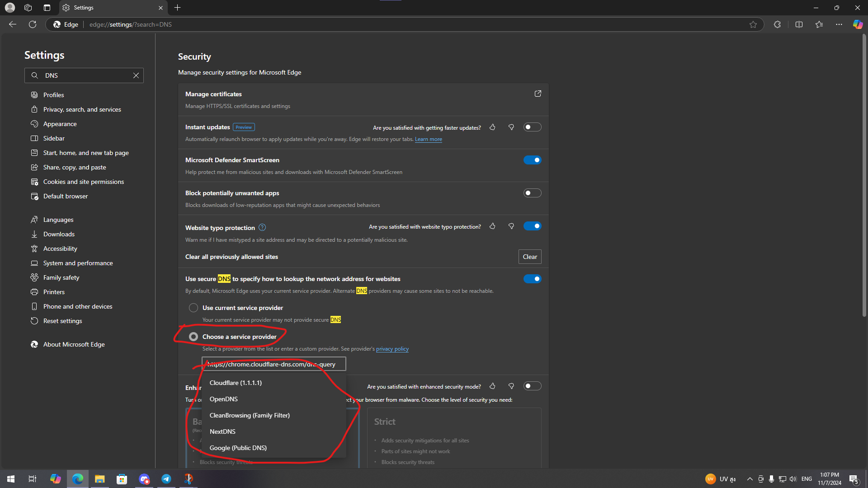Open Windows Start menu
868x488 pixels.
[11, 479]
